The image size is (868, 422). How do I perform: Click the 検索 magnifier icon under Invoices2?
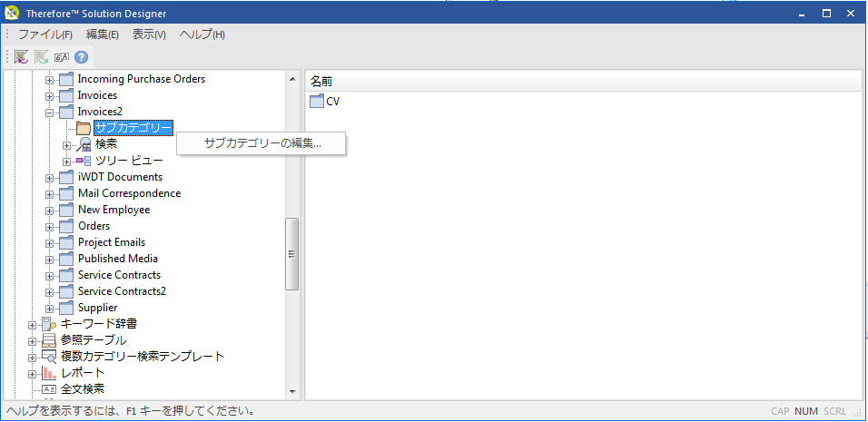tap(84, 145)
